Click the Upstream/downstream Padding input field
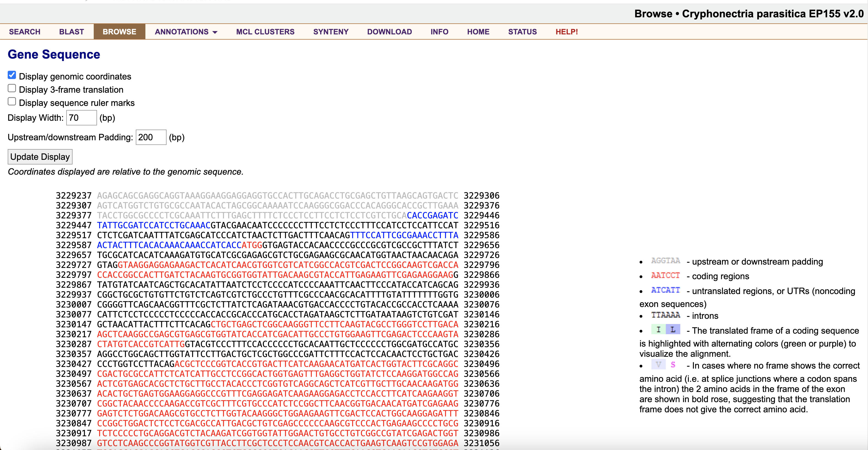 (x=151, y=137)
